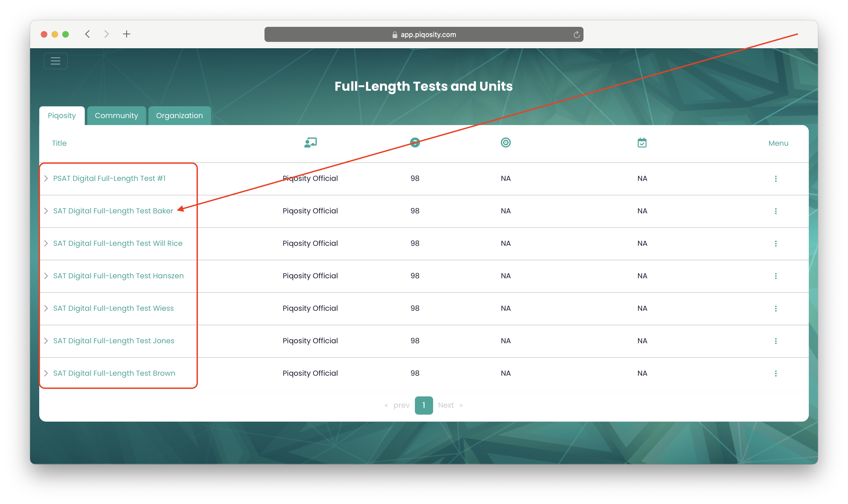The width and height of the screenshot is (848, 504).
Task: Switch to the Community tab
Action: click(x=116, y=116)
